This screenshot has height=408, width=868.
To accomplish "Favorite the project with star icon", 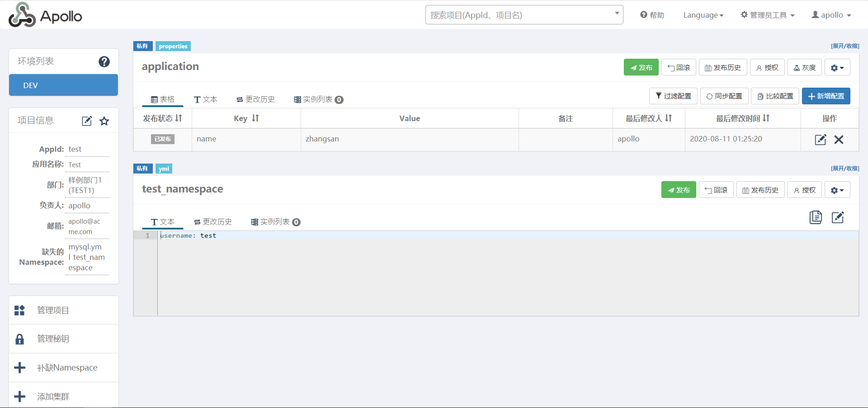I will [104, 121].
